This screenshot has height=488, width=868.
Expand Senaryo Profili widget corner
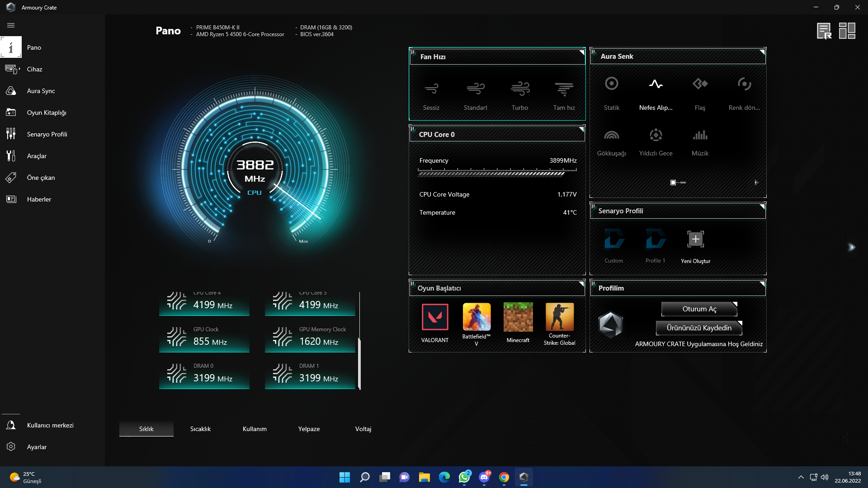coord(762,206)
